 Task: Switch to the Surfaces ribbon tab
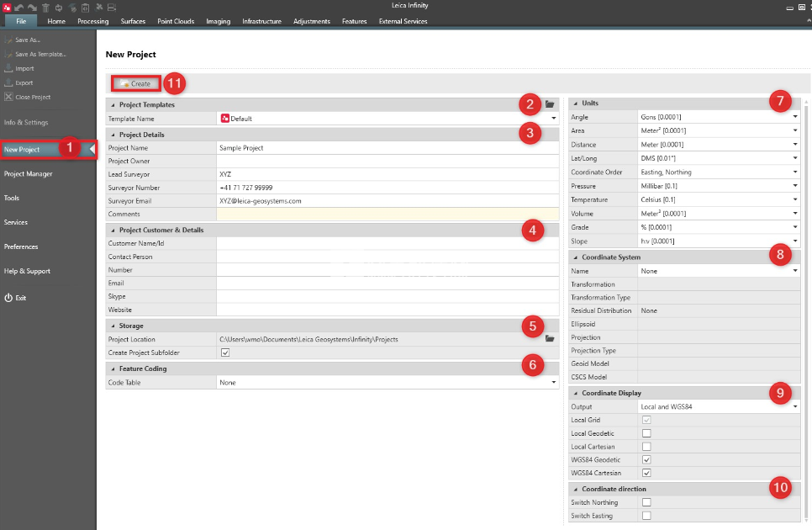click(x=133, y=21)
